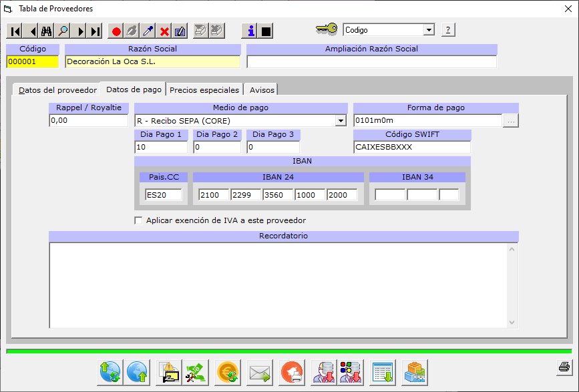Screen dimensions: 579x392
Task: Click the envelope email icon
Action: [x=260, y=372]
